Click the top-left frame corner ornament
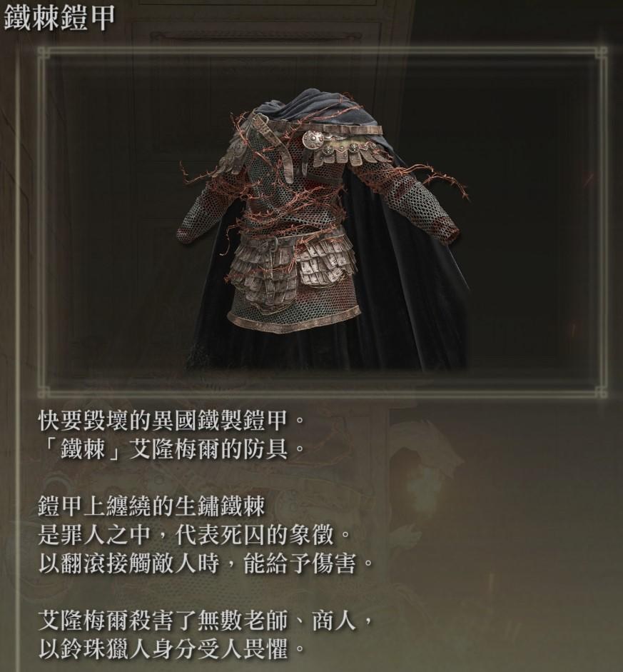 pyautogui.click(x=44, y=54)
